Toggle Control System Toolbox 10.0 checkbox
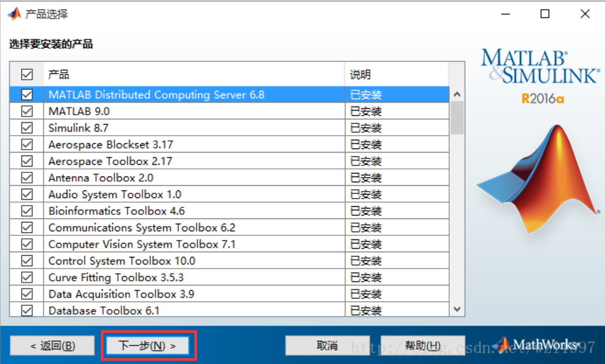 (x=26, y=261)
